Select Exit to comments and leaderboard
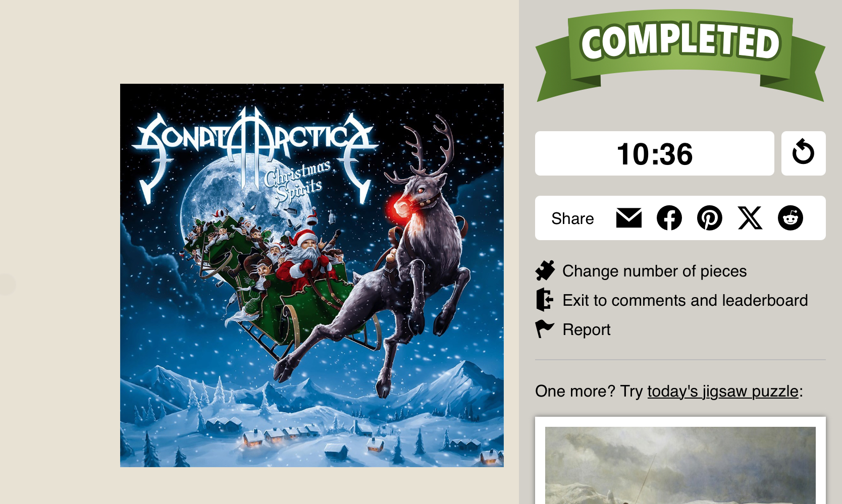The image size is (842, 504). [685, 300]
